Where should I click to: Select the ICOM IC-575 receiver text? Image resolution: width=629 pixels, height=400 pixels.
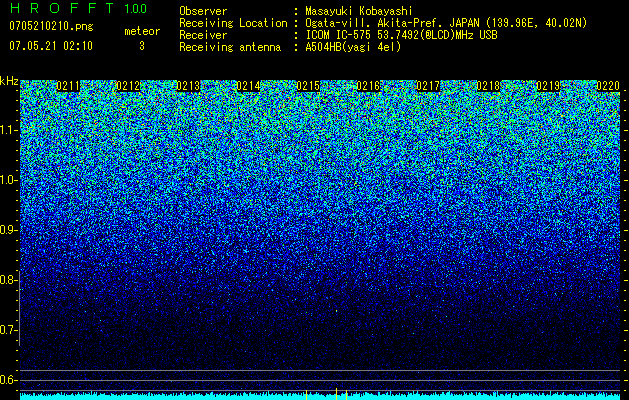[401, 35]
